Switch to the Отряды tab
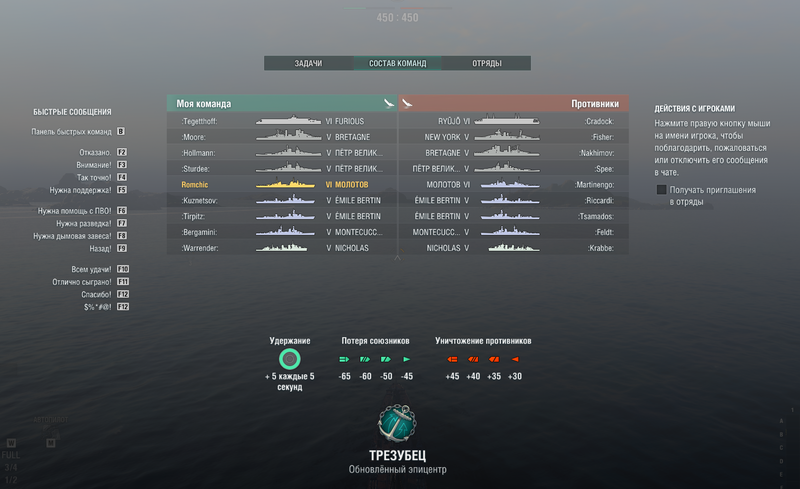This screenshot has height=489, width=800. (x=487, y=63)
